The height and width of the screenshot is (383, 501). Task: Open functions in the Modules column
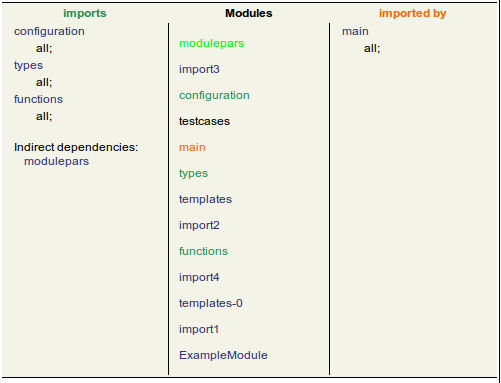pyautogui.click(x=203, y=251)
